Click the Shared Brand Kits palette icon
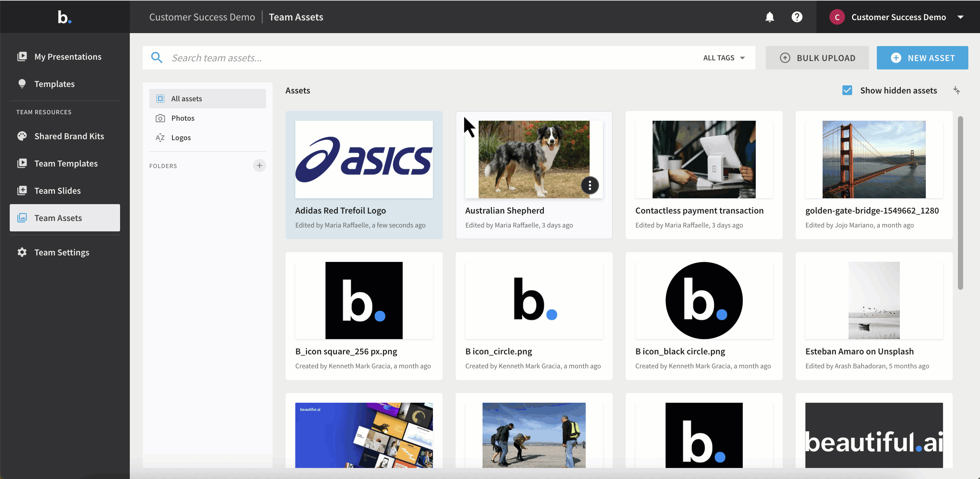980x479 pixels. coord(22,136)
